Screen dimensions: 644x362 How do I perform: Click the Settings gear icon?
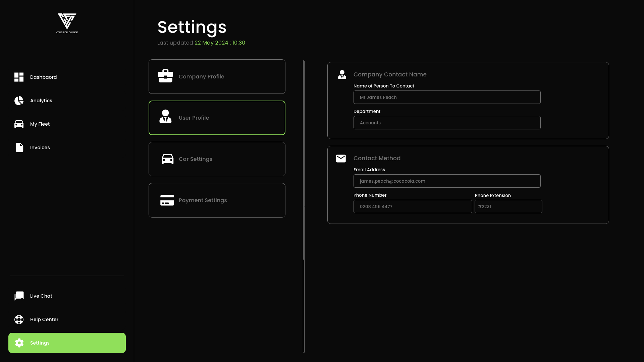pos(19,343)
